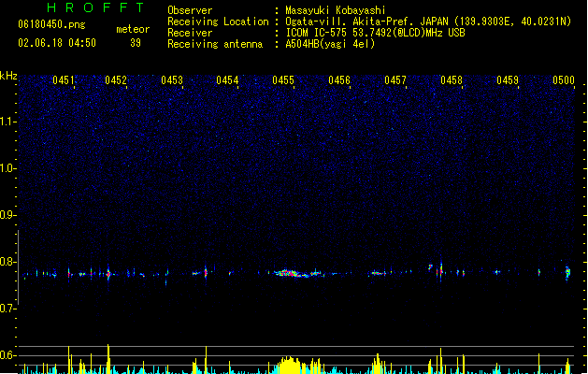Click the HROFFT title text

[x=95, y=7]
